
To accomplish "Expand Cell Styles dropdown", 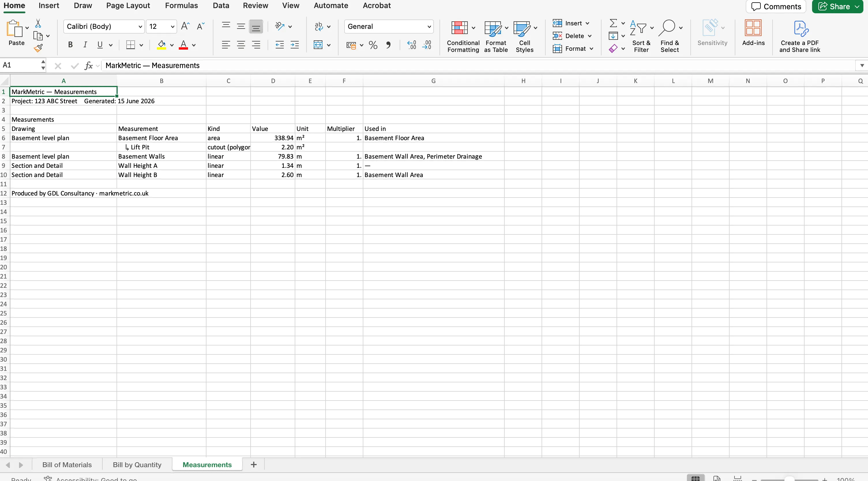I will pos(536,28).
